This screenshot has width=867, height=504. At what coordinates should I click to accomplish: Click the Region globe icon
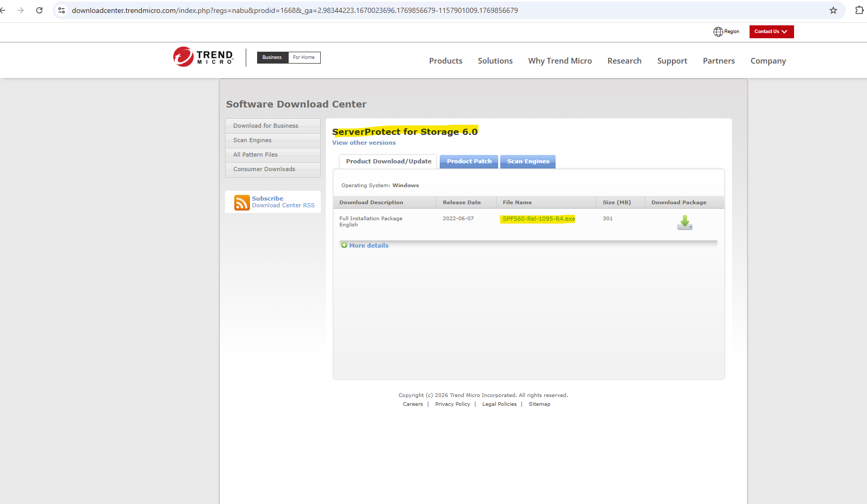pyautogui.click(x=718, y=32)
